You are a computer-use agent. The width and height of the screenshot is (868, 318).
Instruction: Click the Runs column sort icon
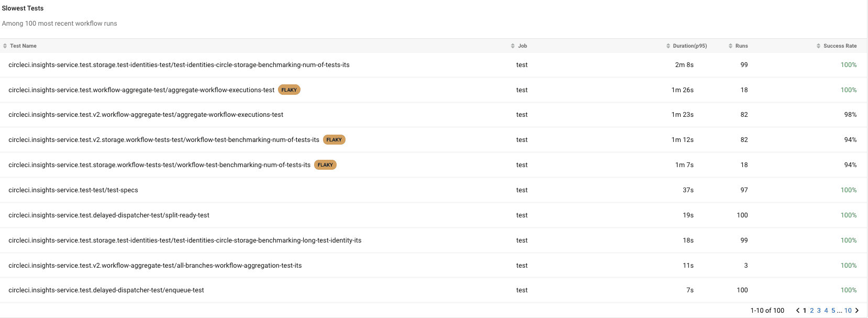point(730,46)
